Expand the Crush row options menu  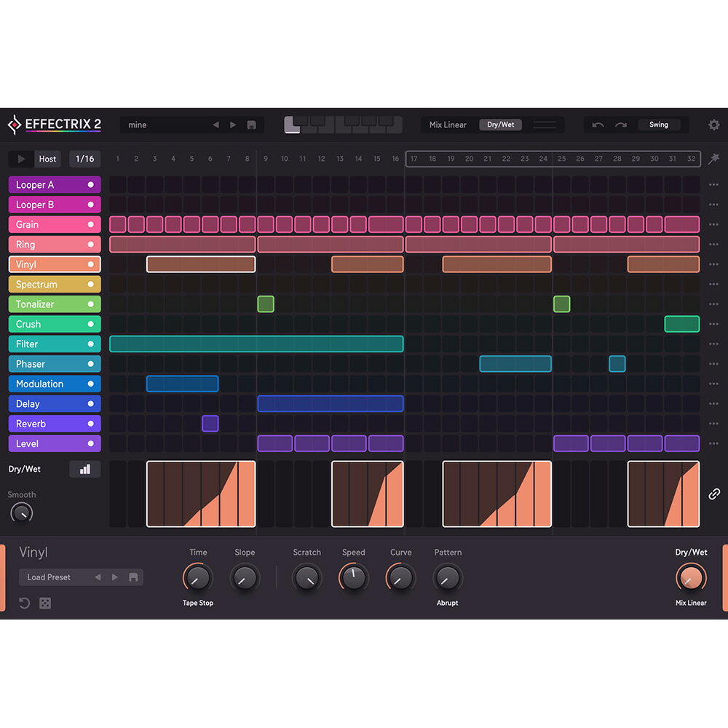[x=713, y=324]
